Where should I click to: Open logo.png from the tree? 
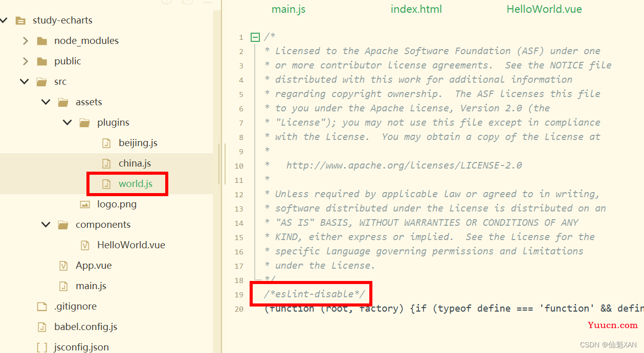117,204
